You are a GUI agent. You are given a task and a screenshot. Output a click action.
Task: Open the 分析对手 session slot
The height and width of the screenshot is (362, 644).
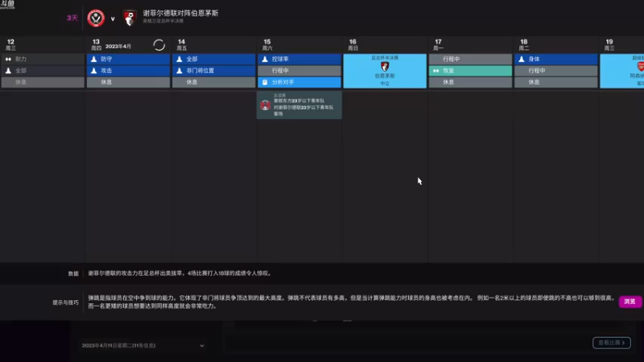299,82
